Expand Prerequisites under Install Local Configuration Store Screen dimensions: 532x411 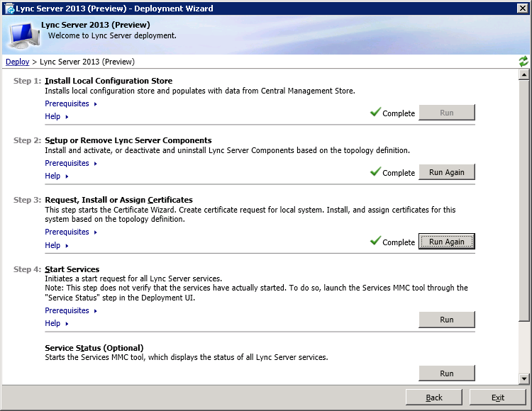pyautogui.click(x=70, y=103)
